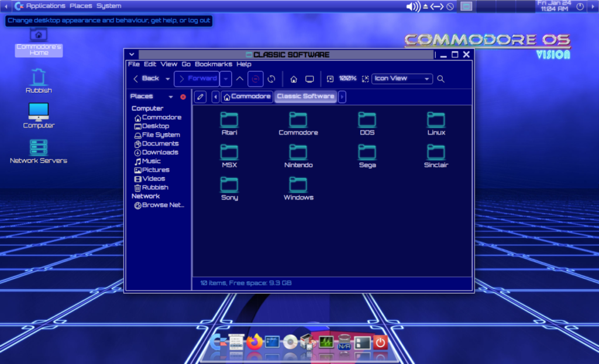Select Desktop in the Places sidebar

click(152, 126)
